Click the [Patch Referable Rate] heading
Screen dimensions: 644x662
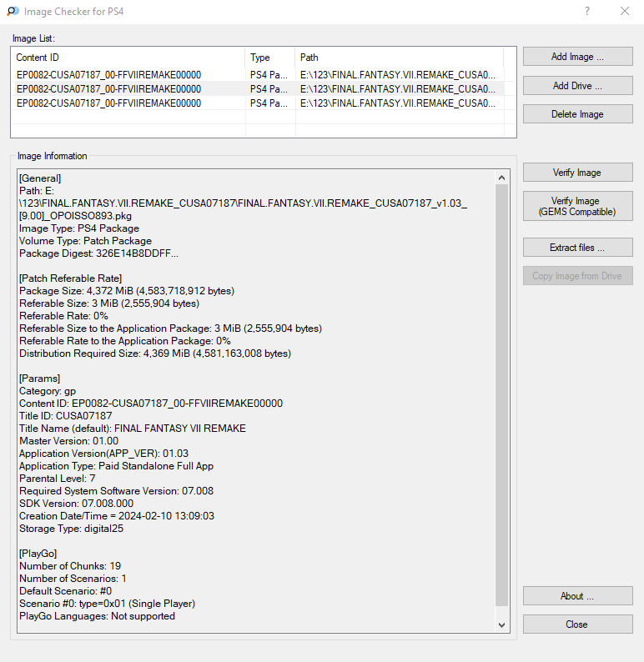click(71, 278)
